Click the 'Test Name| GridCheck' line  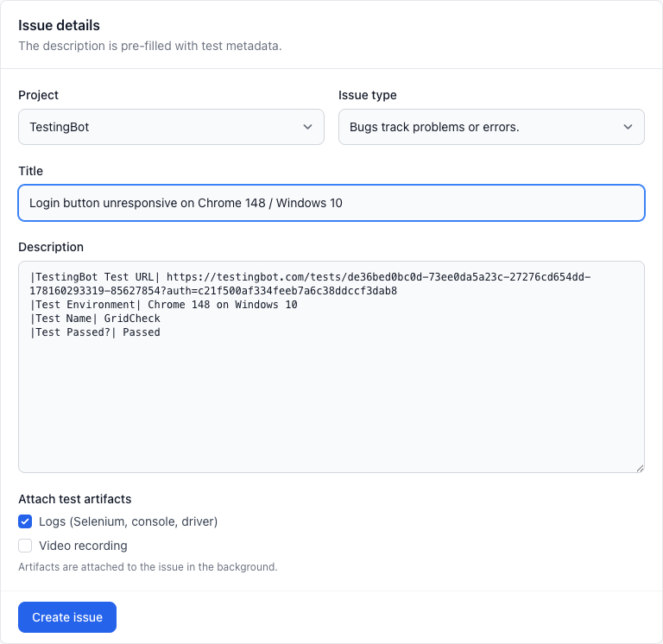95,319
